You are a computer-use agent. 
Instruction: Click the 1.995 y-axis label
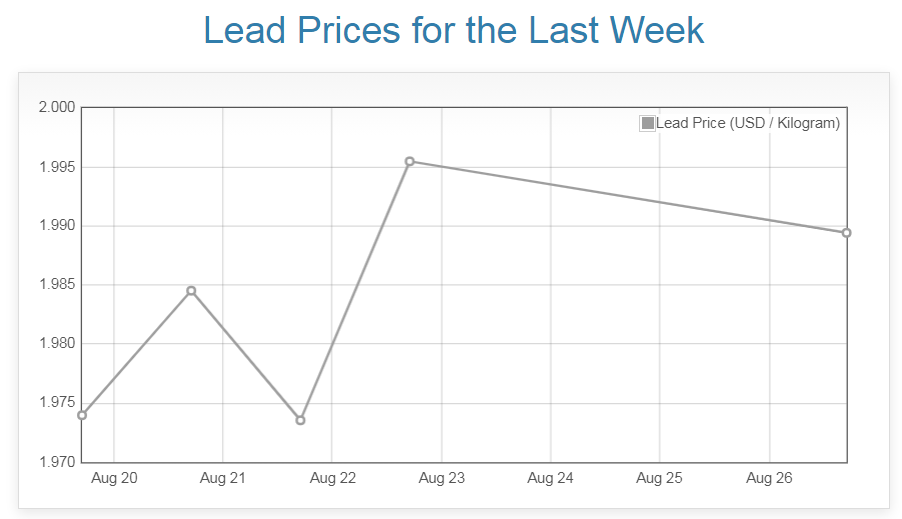tap(56, 167)
